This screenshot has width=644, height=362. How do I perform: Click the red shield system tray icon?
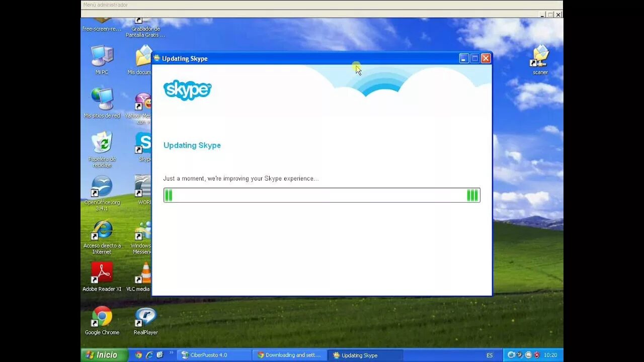pyautogui.click(x=537, y=355)
